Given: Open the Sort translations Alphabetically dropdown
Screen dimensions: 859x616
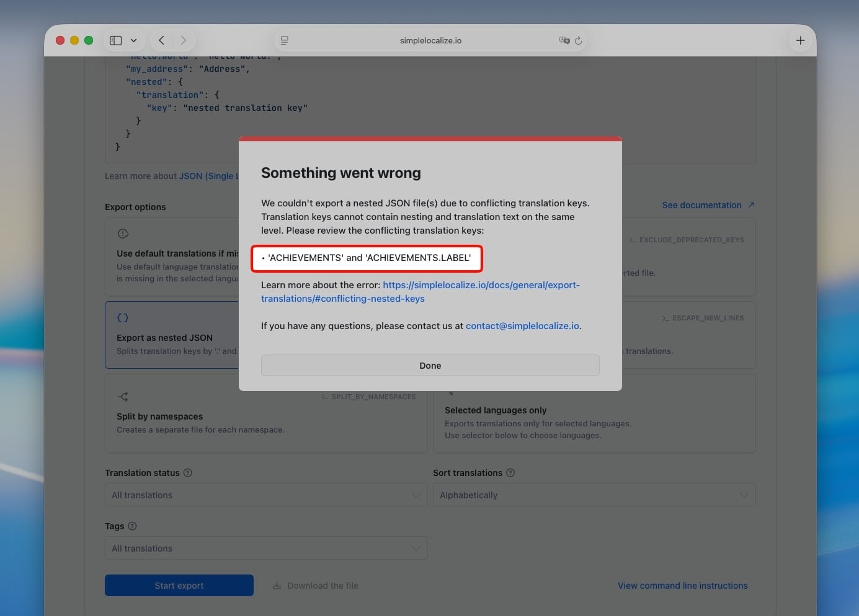Looking at the screenshot, I should pos(594,495).
